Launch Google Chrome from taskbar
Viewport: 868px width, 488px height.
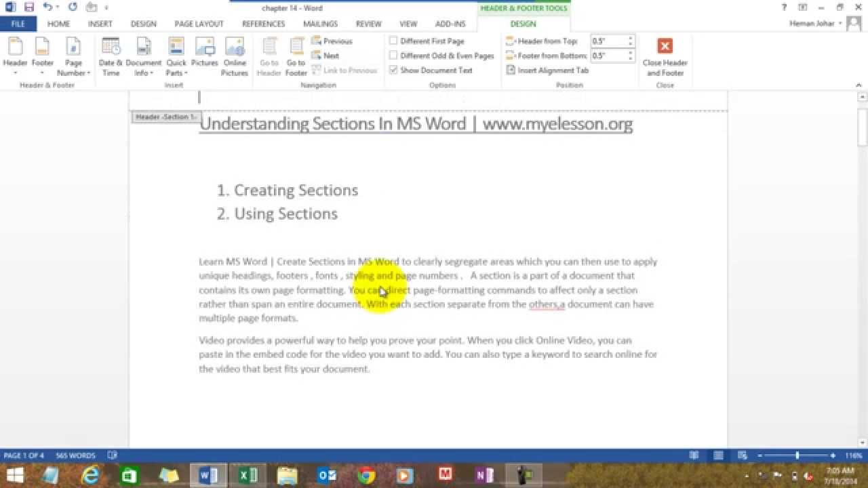click(x=366, y=476)
